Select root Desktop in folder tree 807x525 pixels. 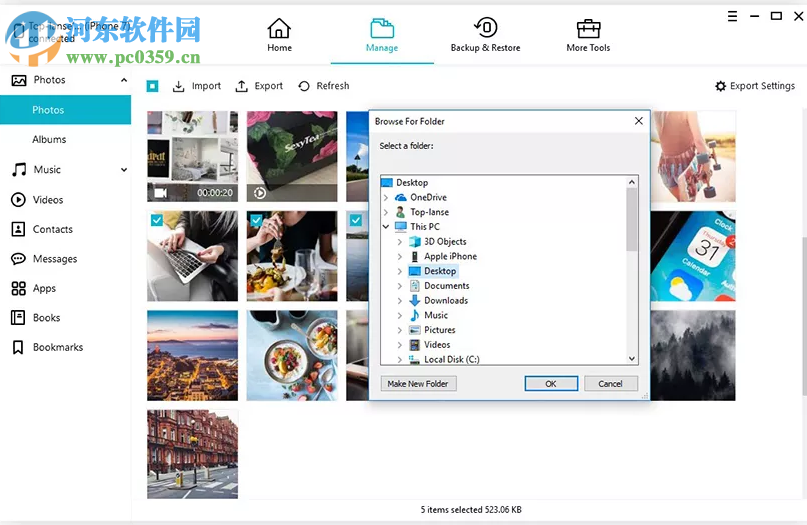point(412,183)
